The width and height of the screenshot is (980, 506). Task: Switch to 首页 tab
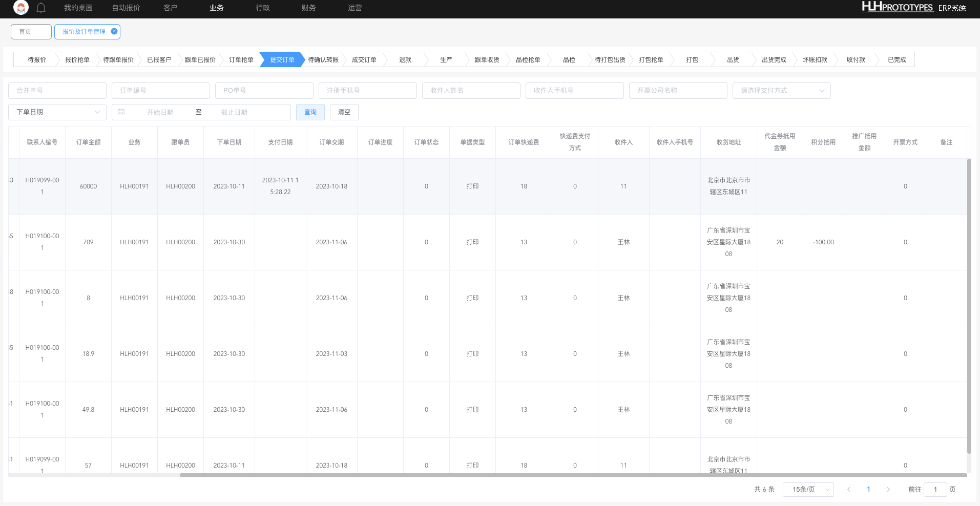(x=31, y=32)
